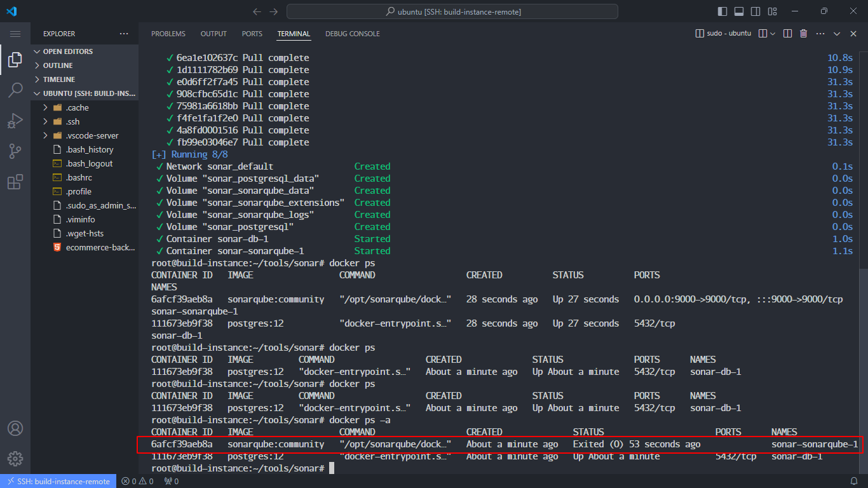This screenshot has width=868, height=488.
Task: Click the terminal prompt cursor line
Action: [241, 468]
